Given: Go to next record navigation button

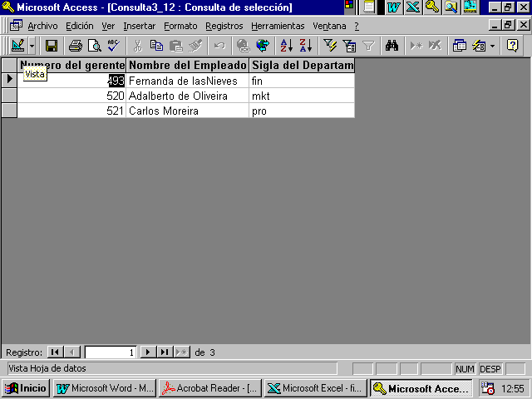Looking at the screenshot, I should coord(148,352).
